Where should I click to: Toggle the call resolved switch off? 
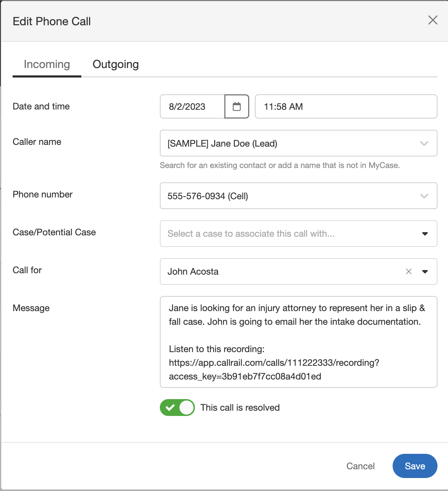coord(177,408)
